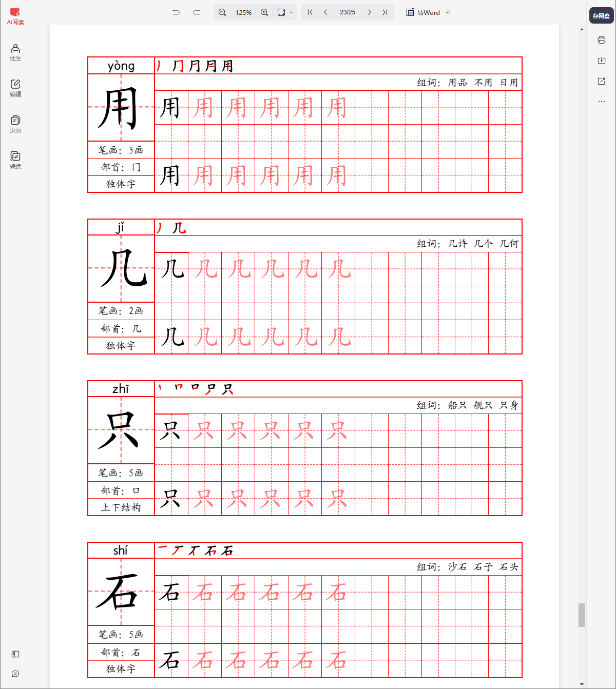616x689 pixels.
Task: Click the undo arrow icon
Action: pos(176,12)
